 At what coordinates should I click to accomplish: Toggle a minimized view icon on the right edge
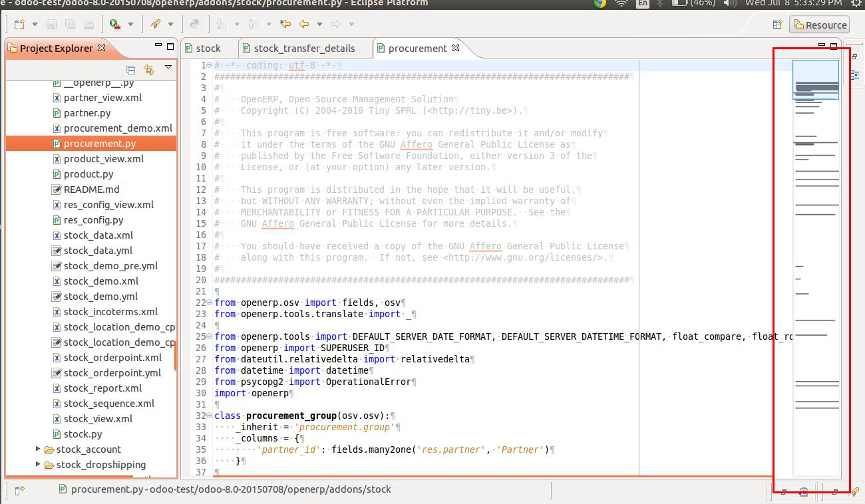856,73
